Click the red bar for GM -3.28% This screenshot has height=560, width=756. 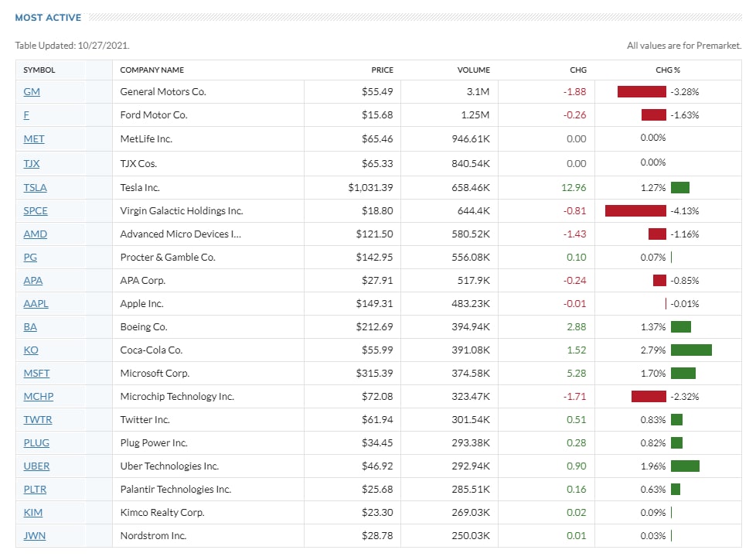tap(642, 91)
